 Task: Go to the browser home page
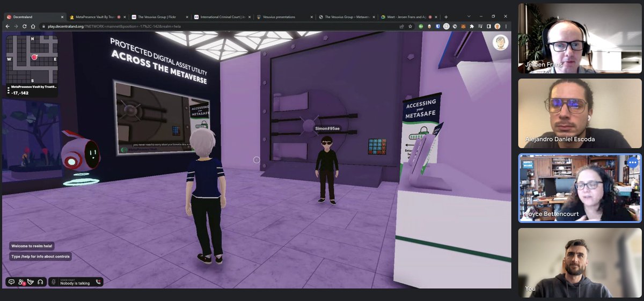33,26
